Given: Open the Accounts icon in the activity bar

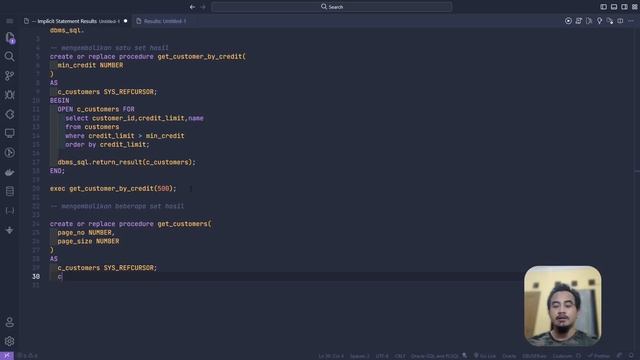Looking at the screenshot, I should (10, 322).
